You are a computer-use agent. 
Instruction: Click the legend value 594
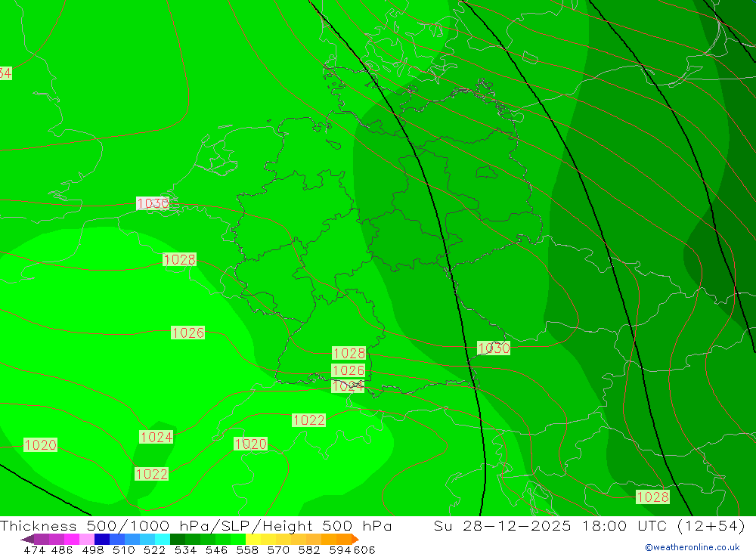[x=340, y=550]
